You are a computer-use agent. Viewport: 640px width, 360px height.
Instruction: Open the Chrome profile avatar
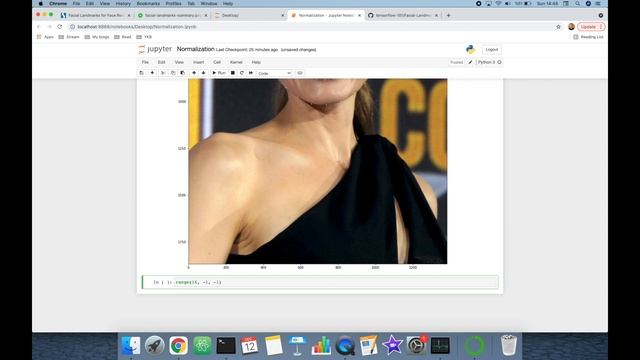click(571, 27)
